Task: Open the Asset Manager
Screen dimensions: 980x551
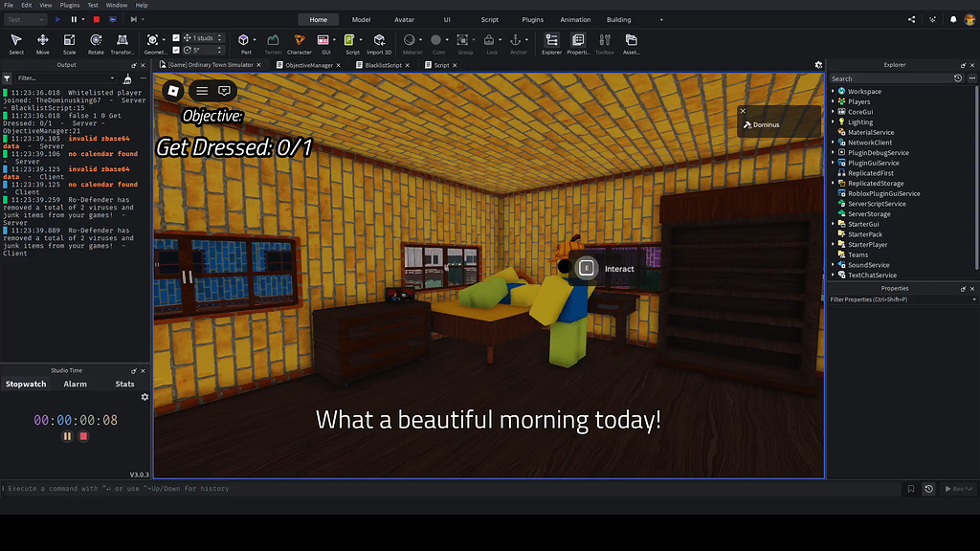Action: pyautogui.click(x=630, y=40)
